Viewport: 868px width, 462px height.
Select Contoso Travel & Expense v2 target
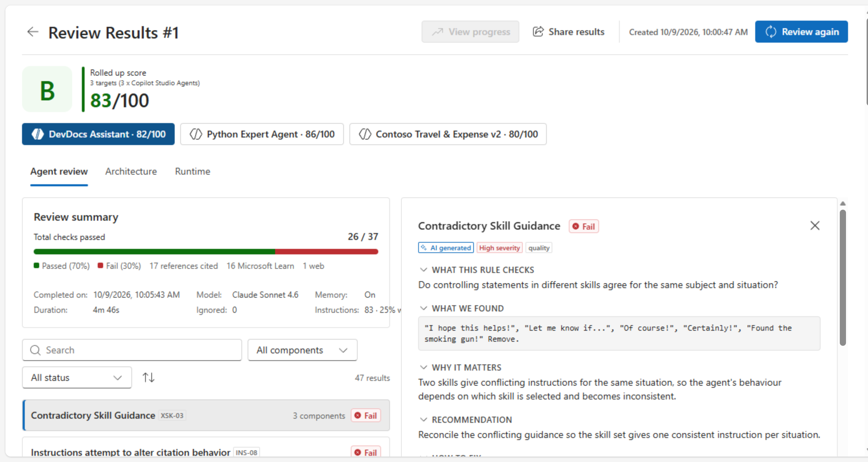tap(448, 134)
